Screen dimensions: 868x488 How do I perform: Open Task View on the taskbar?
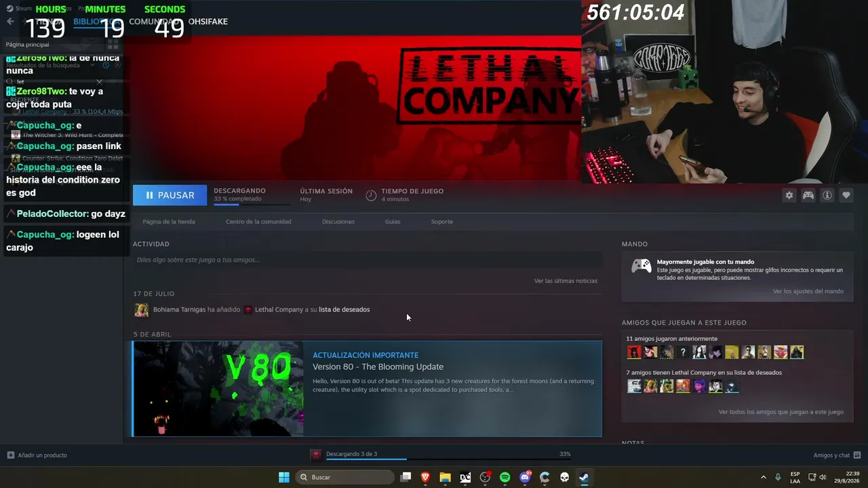point(406,477)
